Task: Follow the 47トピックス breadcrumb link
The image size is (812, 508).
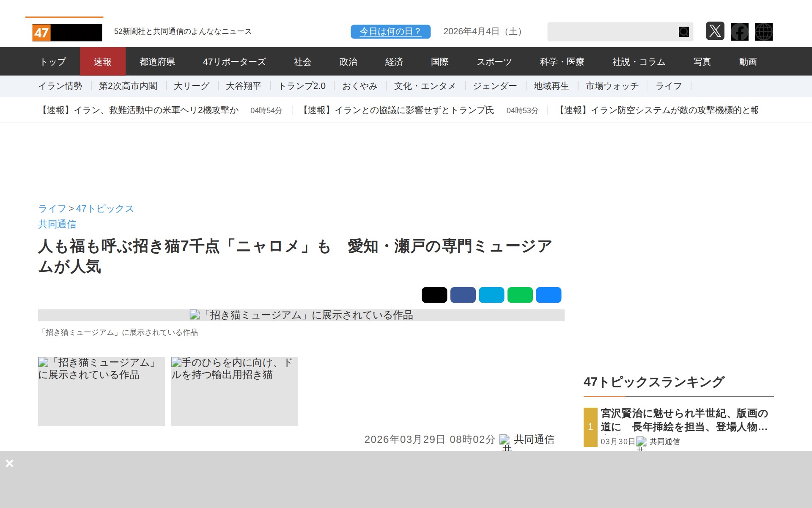Action: [x=105, y=209]
